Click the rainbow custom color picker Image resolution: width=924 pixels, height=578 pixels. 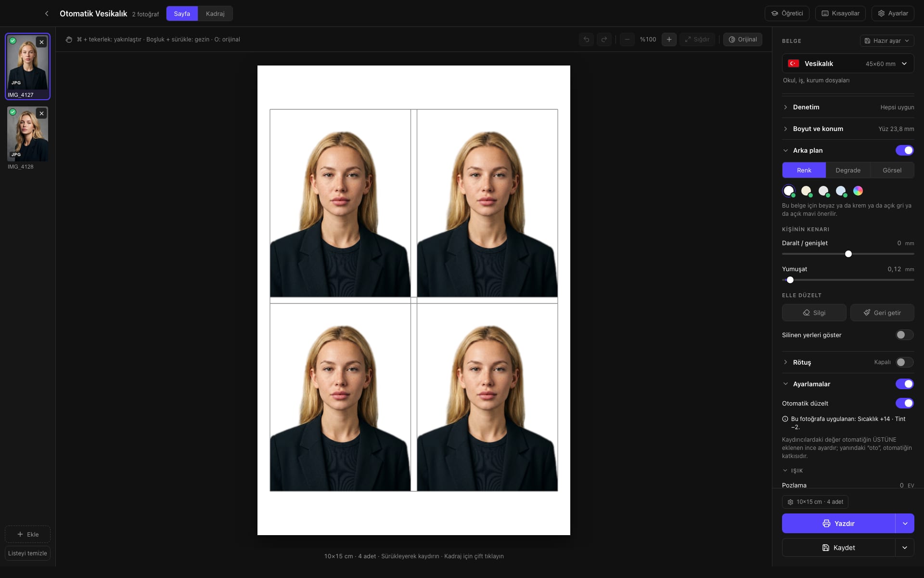pyautogui.click(x=858, y=191)
